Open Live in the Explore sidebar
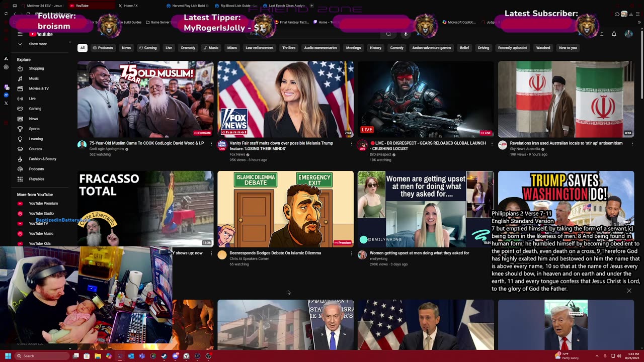 point(32,99)
